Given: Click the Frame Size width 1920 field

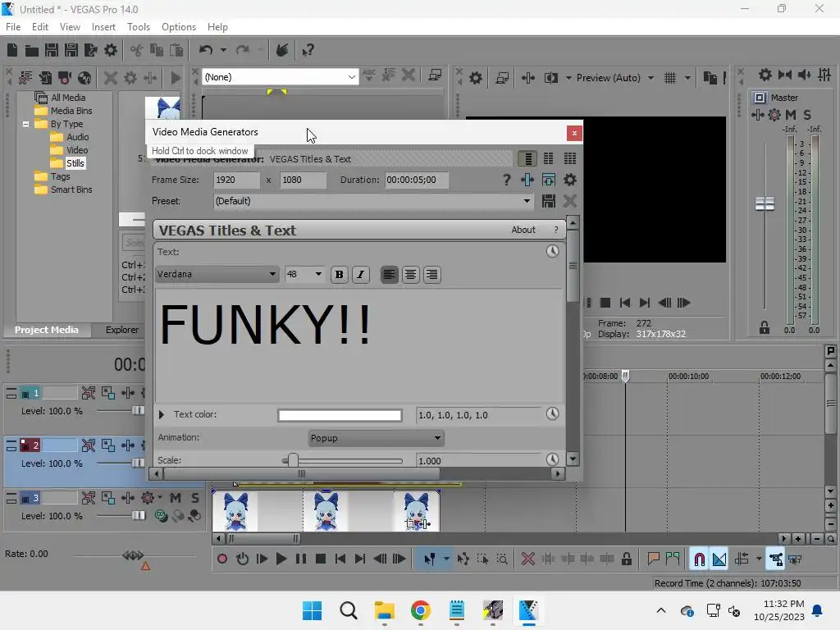Looking at the screenshot, I should pyautogui.click(x=236, y=180).
